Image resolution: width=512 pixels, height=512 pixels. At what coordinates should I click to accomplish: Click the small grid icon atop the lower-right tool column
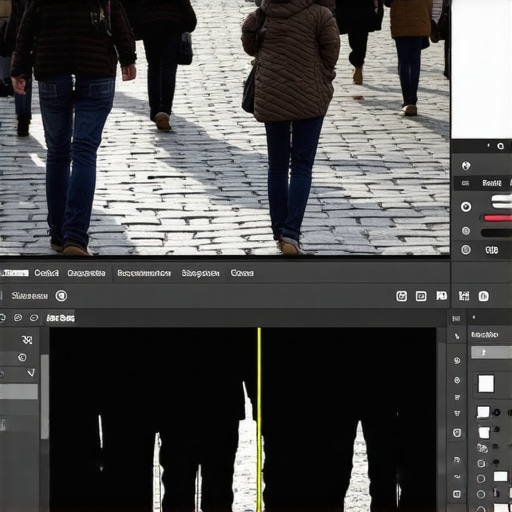click(x=456, y=318)
